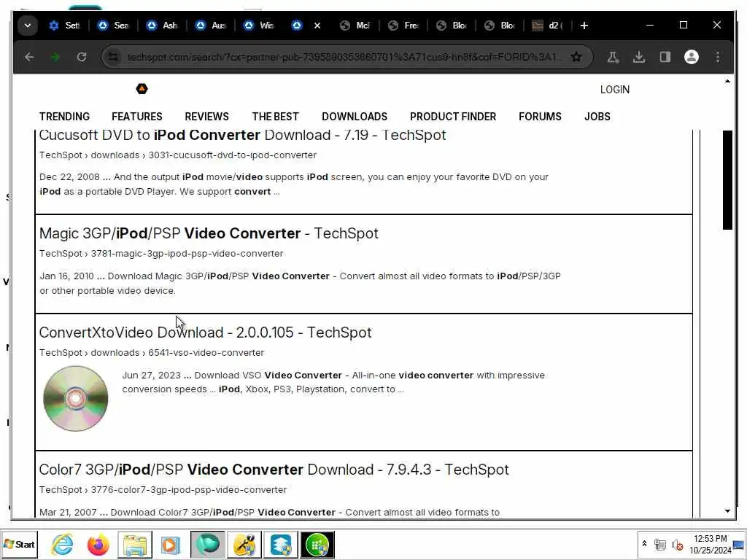The width and height of the screenshot is (747, 560).
Task: Open the green grid globe taskbar icon
Action: [x=317, y=545]
